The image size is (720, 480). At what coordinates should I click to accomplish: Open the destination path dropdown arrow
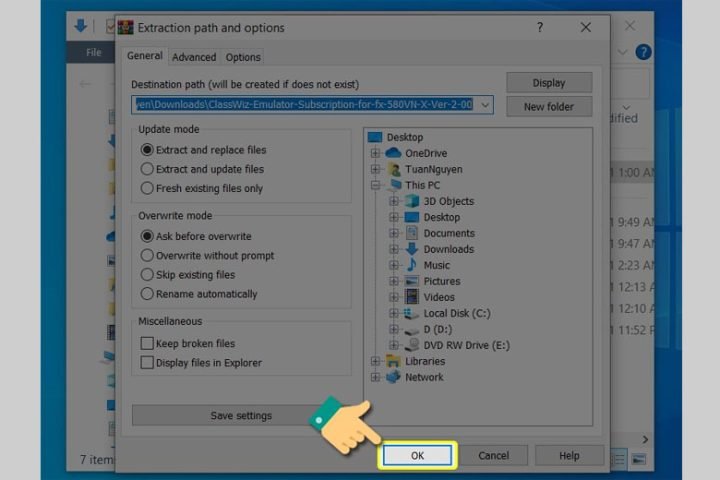485,105
